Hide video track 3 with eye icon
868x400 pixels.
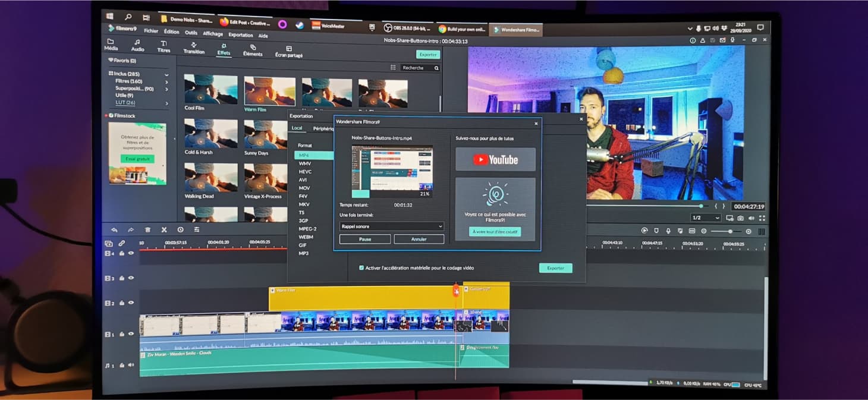131,278
